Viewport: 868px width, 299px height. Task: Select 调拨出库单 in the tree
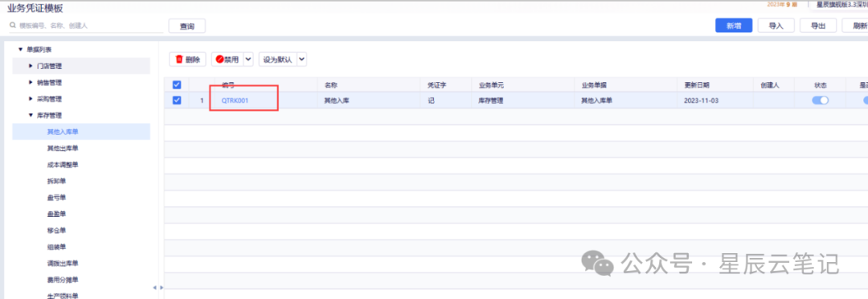[x=63, y=263]
